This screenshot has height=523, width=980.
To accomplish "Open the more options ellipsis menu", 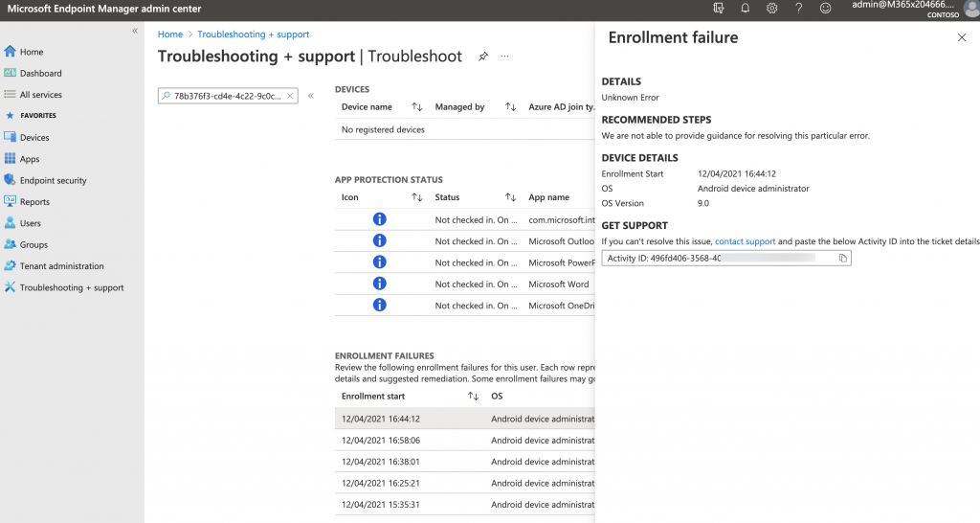I will point(504,57).
